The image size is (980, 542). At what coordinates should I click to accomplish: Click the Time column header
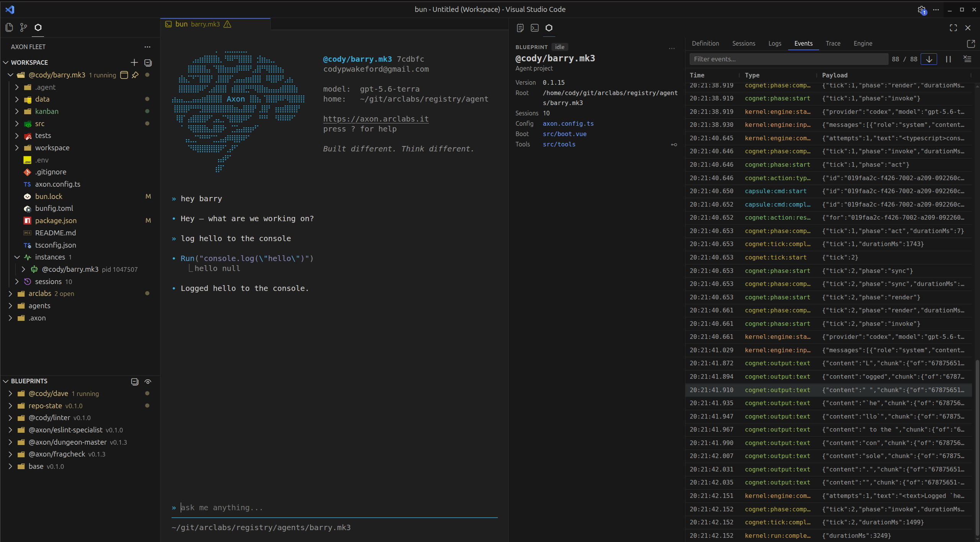[697, 75]
